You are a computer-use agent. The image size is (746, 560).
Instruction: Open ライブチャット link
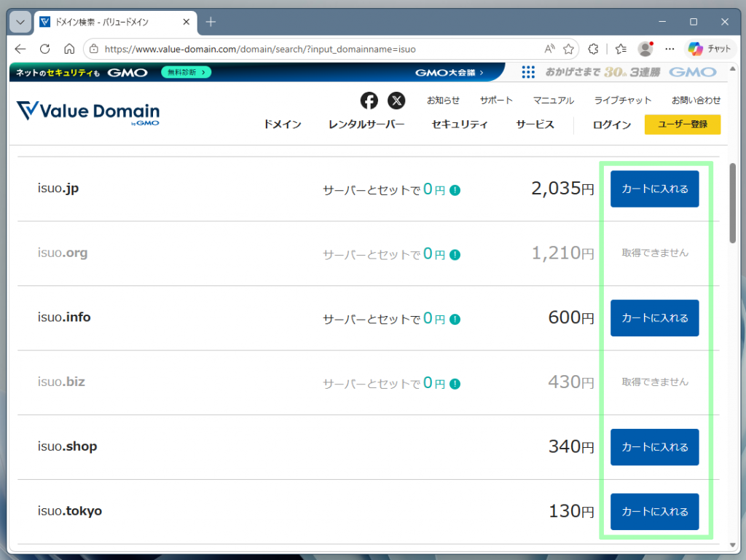click(x=623, y=100)
